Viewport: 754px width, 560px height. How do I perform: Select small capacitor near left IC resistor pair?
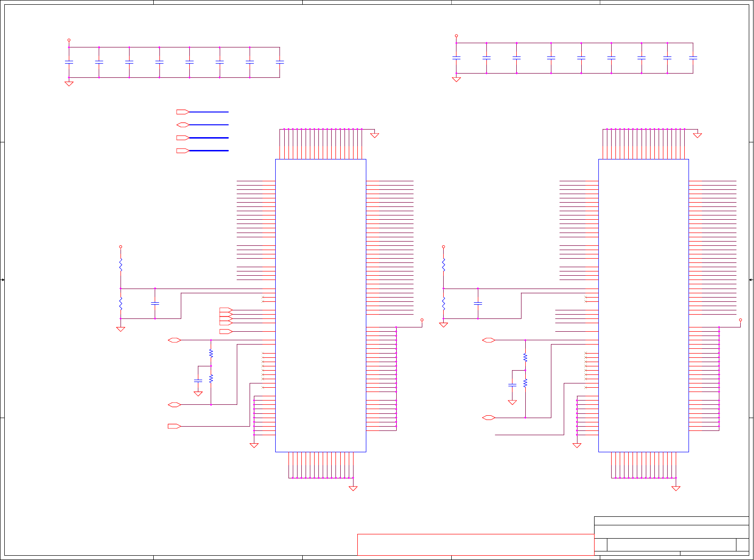click(x=198, y=381)
